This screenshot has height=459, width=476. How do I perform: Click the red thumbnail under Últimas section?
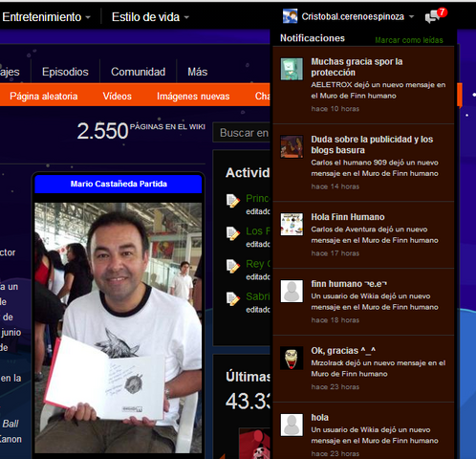pyautogui.click(x=254, y=444)
